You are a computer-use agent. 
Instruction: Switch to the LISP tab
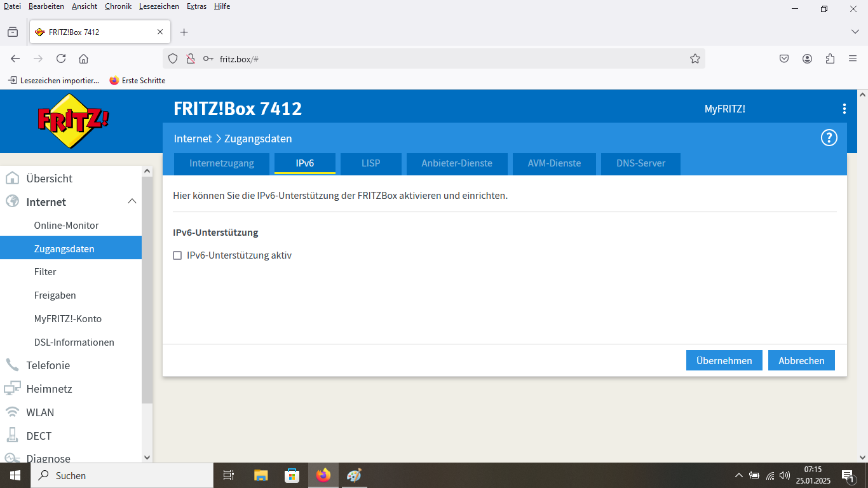coord(371,163)
